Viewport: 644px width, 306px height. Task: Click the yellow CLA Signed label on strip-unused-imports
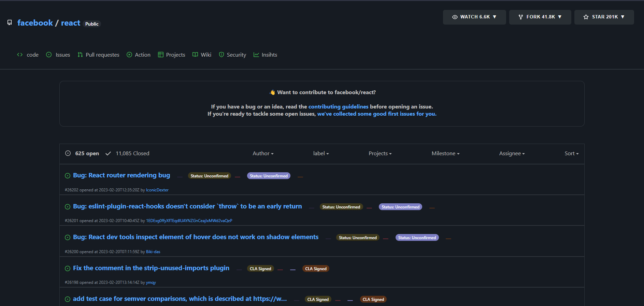[x=260, y=269]
